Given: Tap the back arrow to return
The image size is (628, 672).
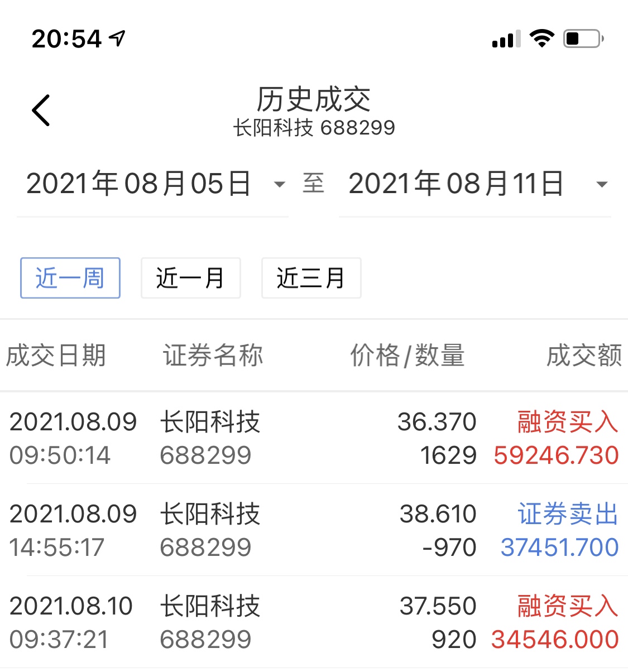Looking at the screenshot, I should (x=42, y=109).
